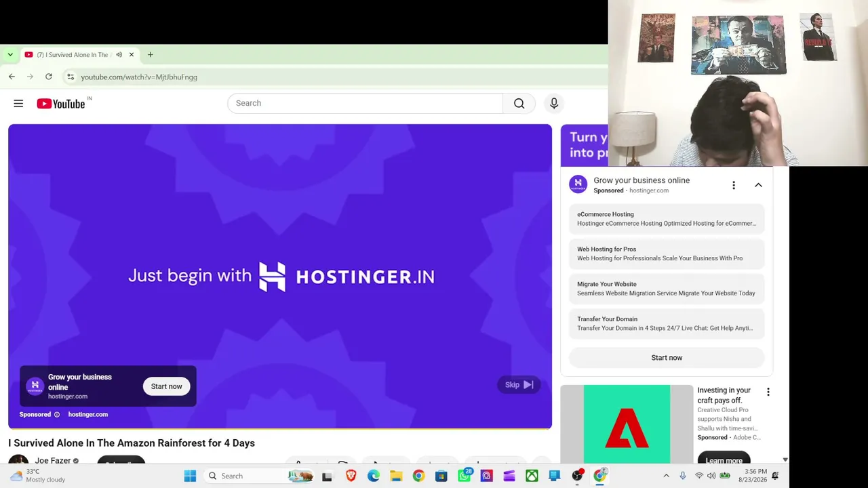Viewport: 868px width, 488px height.
Task: Open the Transfer Your Domain ad link
Action: point(667,323)
